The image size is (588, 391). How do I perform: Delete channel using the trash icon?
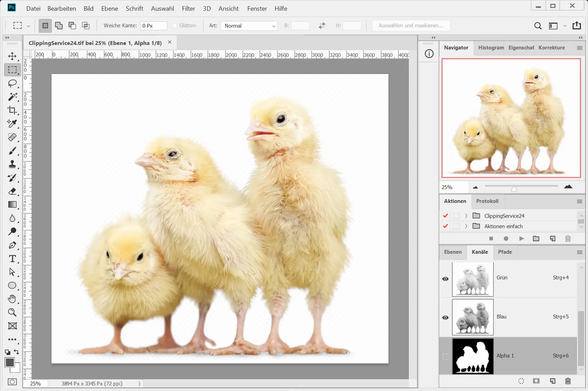click(568, 381)
